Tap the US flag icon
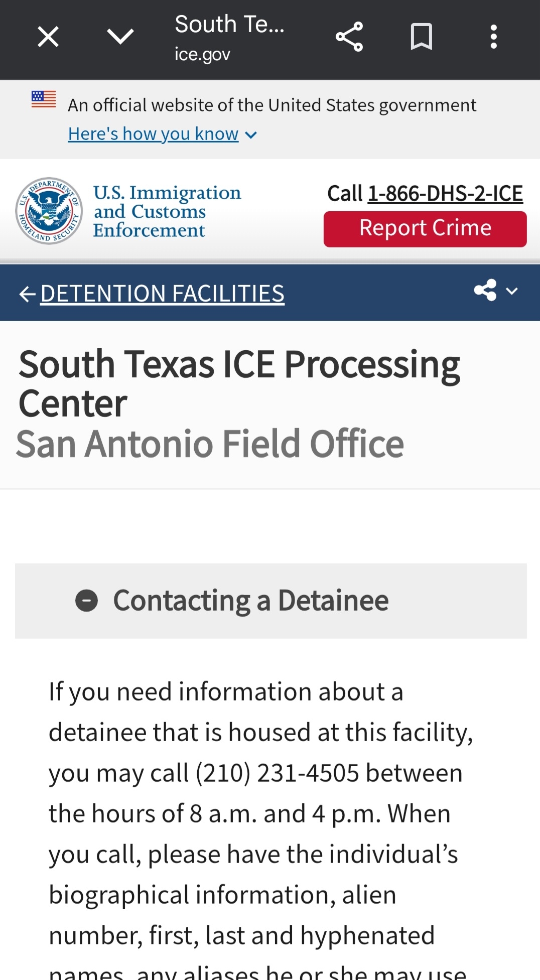540x980 pixels. click(44, 99)
